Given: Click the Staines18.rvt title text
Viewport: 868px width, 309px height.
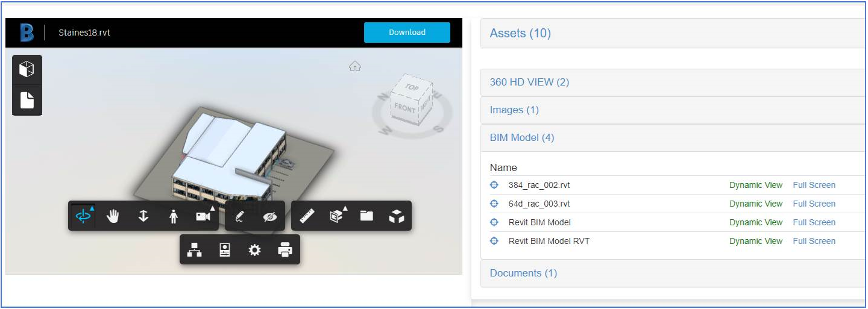Looking at the screenshot, I should pos(84,33).
